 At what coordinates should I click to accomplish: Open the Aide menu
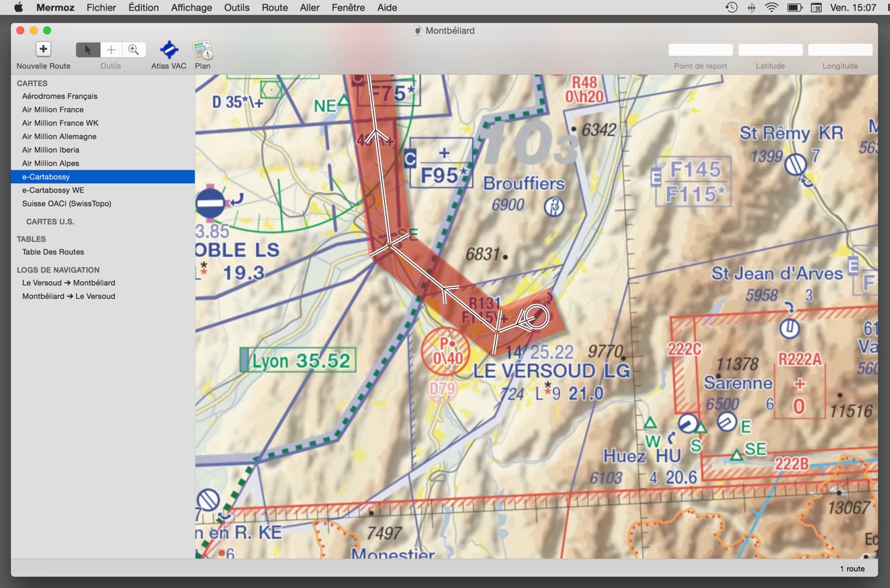pyautogui.click(x=387, y=7)
